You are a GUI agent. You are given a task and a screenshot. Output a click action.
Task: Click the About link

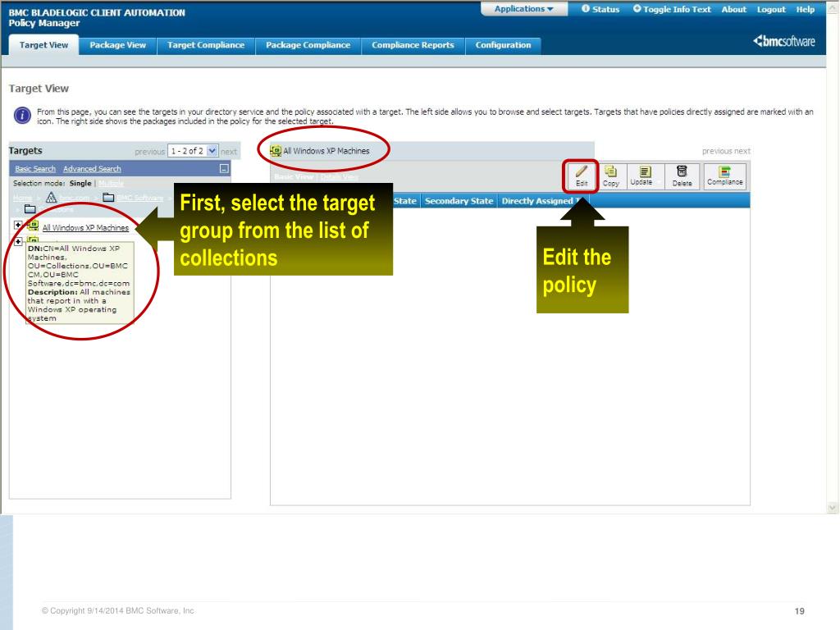click(733, 9)
